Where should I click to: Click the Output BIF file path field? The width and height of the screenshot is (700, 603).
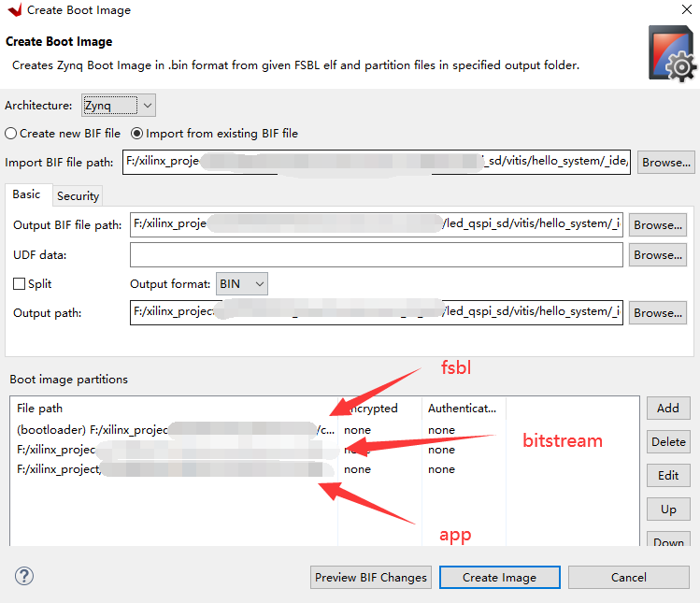pyautogui.click(x=377, y=224)
